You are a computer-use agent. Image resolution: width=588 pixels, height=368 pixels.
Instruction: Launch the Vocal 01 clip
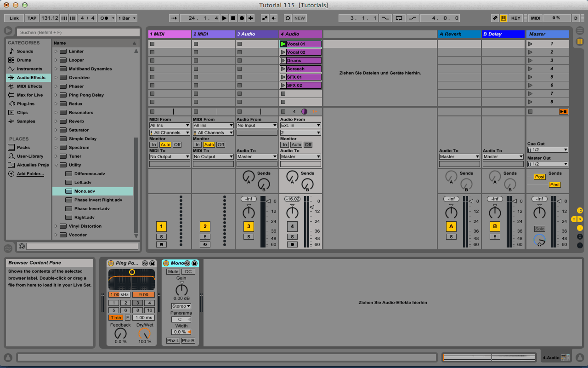(x=283, y=44)
